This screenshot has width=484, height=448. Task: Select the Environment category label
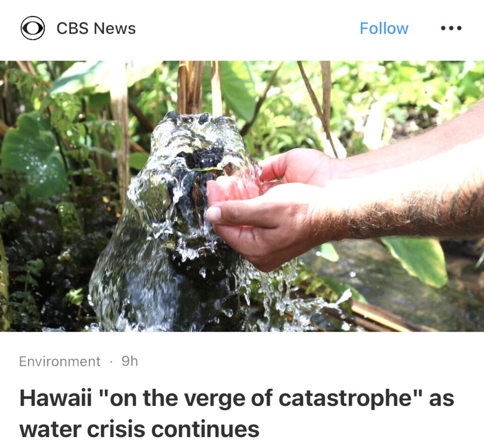click(60, 362)
